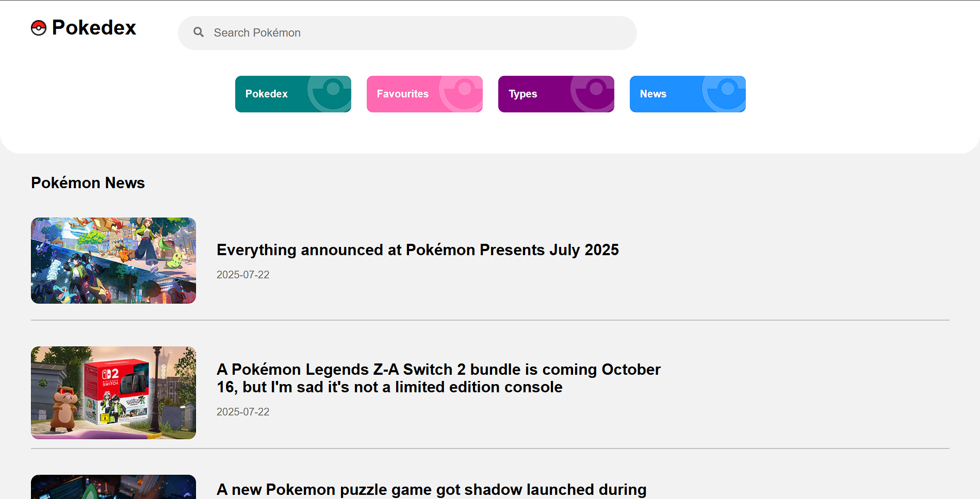The width and height of the screenshot is (980, 499).
Task: Click the partially visible puzzle game thumbnail
Action: pyautogui.click(x=113, y=487)
